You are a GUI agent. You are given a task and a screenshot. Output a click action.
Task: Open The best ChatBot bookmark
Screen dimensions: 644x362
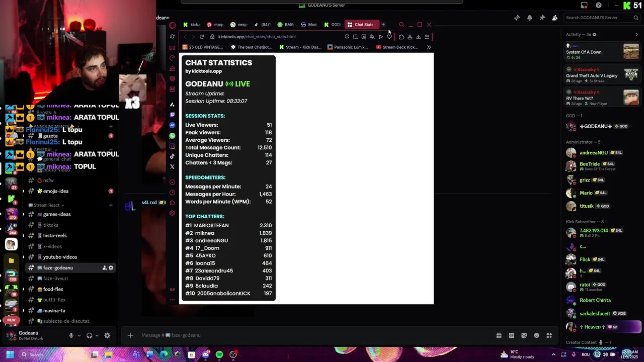coord(251,47)
